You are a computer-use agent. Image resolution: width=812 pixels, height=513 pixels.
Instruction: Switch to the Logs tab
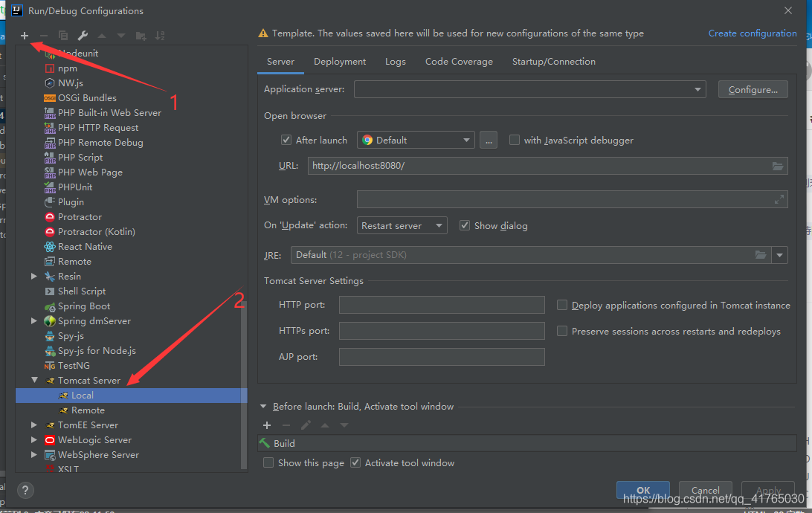point(395,62)
